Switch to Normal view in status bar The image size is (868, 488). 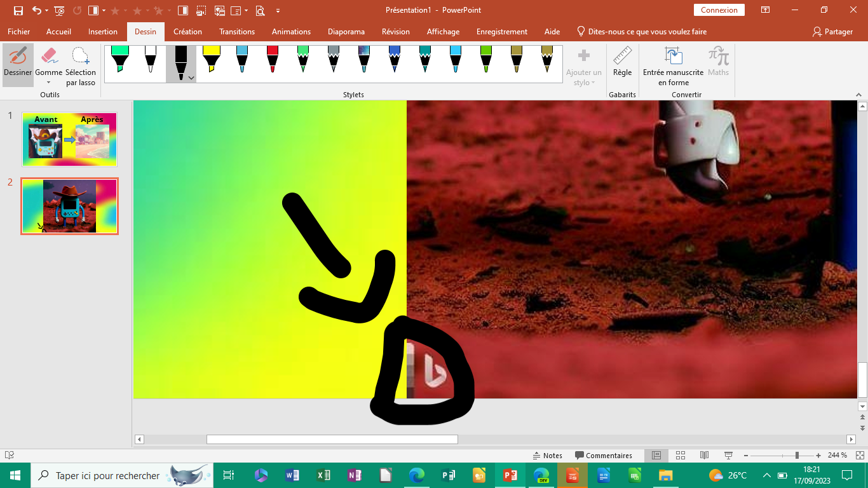coord(656,456)
